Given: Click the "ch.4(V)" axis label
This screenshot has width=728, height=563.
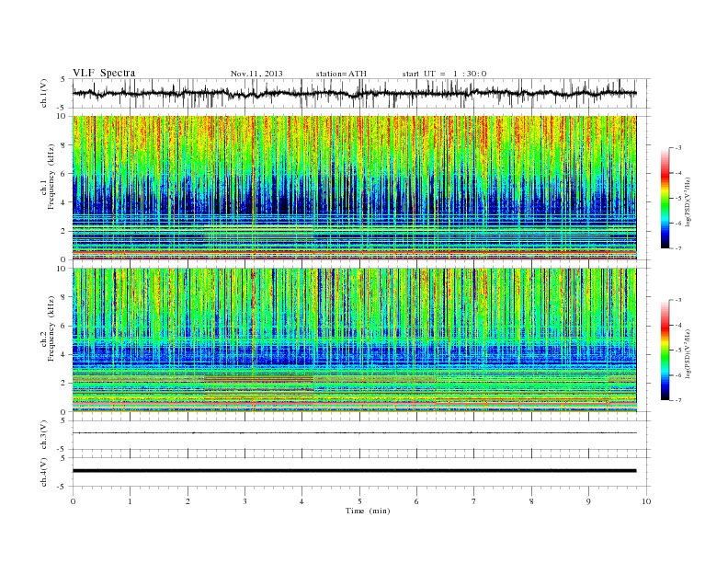Looking at the screenshot, I should [x=44, y=472].
